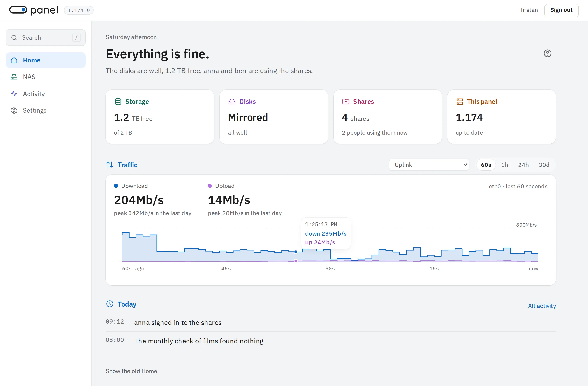
Task: Click the Today clock icon
Action: pyautogui.click(x=110, y=304)
